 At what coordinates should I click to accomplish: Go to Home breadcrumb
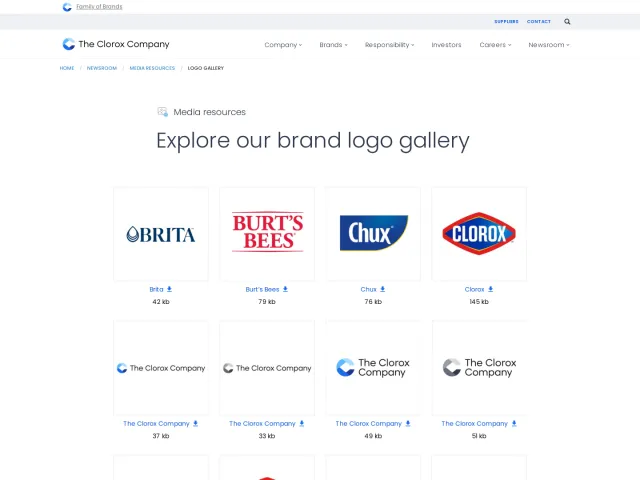click(x=67, y=68)
